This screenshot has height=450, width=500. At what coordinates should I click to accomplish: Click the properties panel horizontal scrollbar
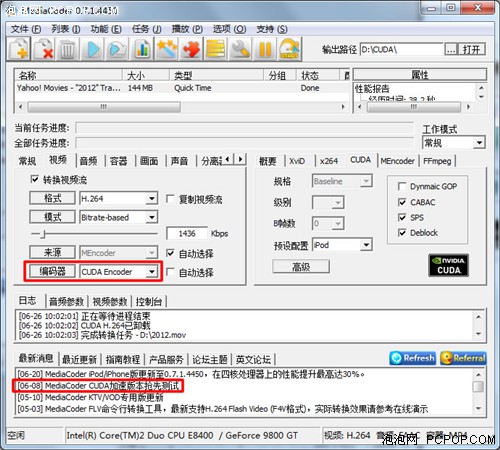[x=414, y=107]
